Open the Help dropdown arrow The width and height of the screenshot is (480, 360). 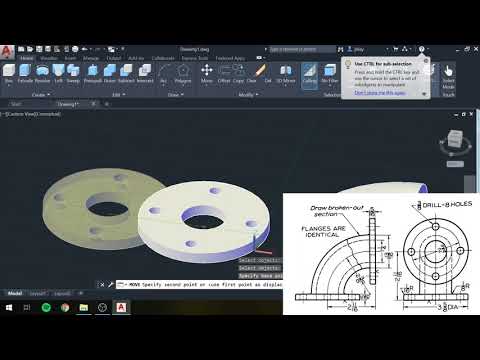coord(428,49)
